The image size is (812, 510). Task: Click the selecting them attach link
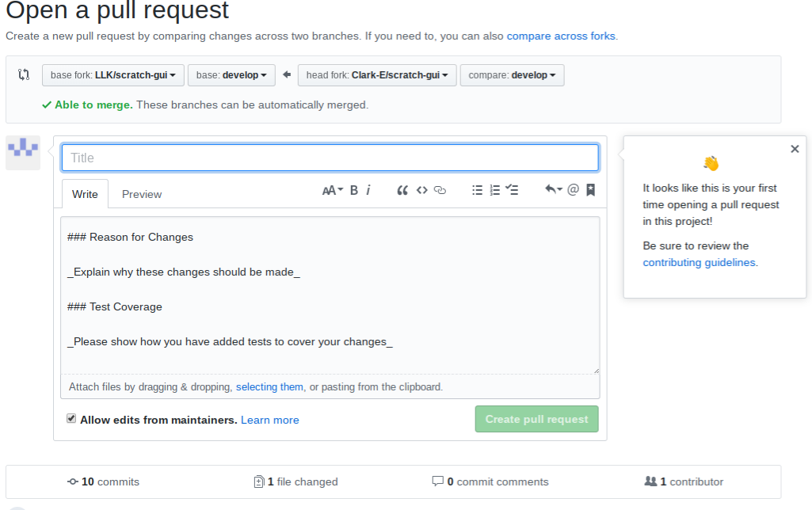pos(269,386)
